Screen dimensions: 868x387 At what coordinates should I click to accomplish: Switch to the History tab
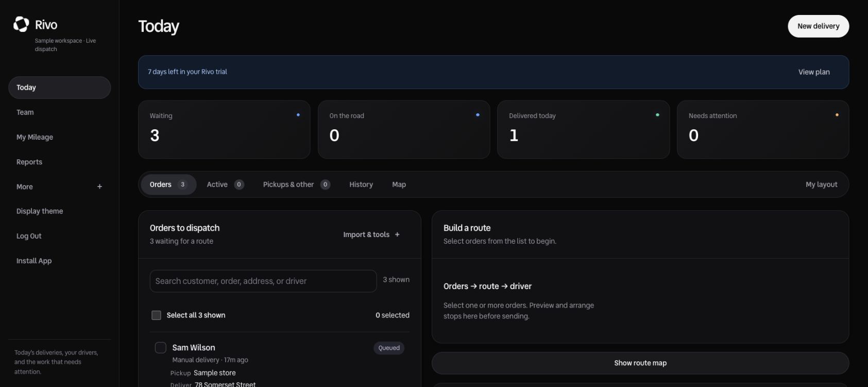click(x=361, y=184)
